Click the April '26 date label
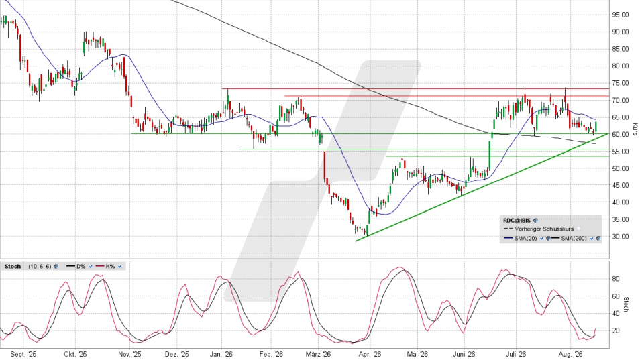This screenshot has height=362, width=644. coord(370,354)
